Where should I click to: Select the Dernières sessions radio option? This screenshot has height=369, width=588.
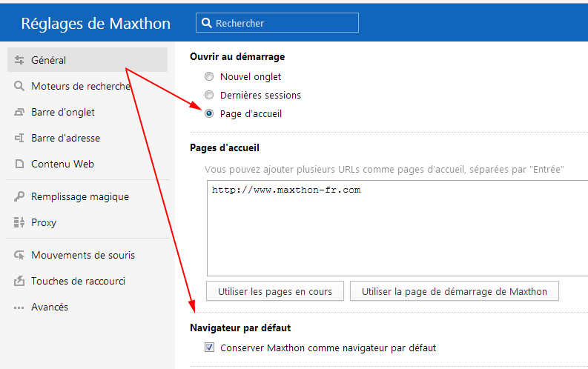click(x=209, y=95)
